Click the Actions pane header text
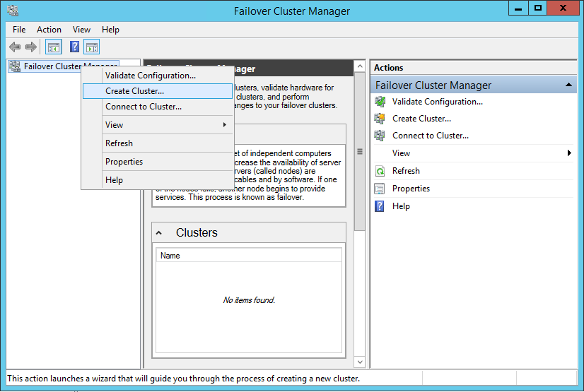Image resolution: width=584 pixels, height=392 pixels. click(x=388, y=68)
